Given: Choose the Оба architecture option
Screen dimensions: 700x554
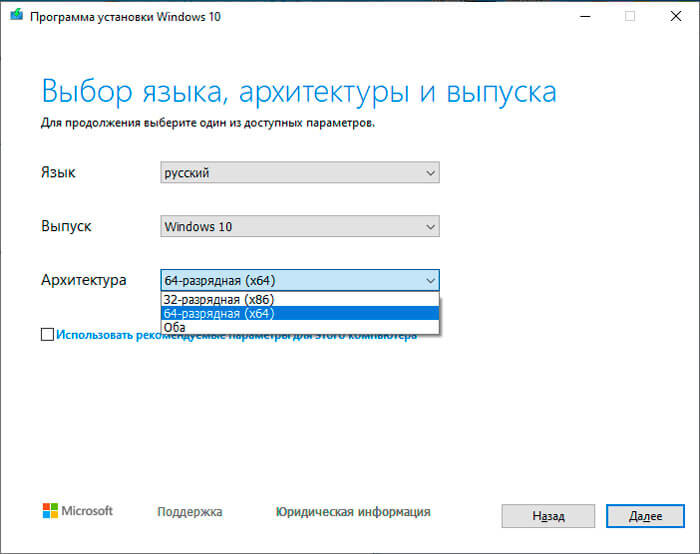Looking at the screenshot, I should coord(300,327).
